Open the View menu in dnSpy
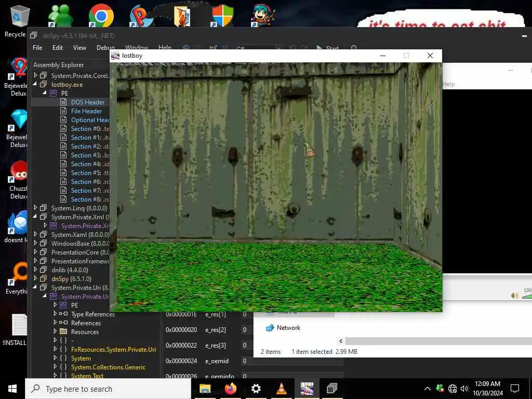The width and height of the screenshot is (532, 399). coord(79,48)
